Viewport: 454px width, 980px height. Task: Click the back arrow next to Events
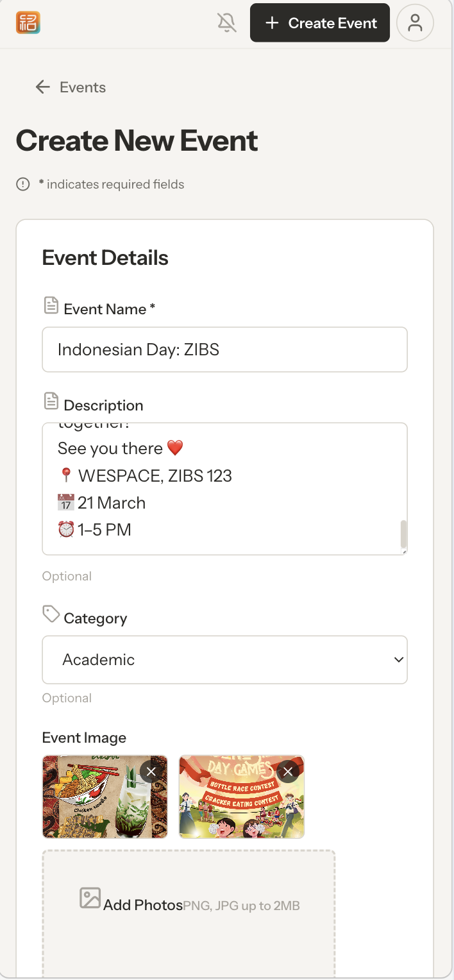click(x=42, y=87)
